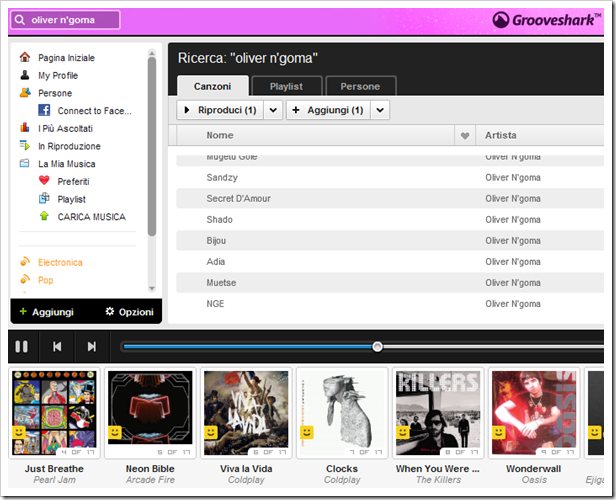The height and width of the screenshot is (500, 616).
Task: Click the Electronica station feed icon
Action: 25,262
